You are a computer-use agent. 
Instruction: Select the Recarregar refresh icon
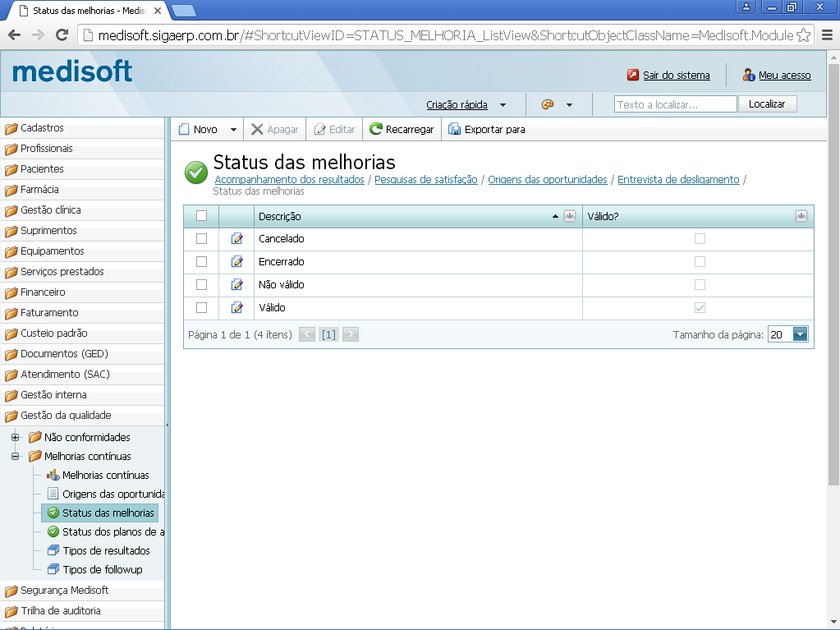[x=376, y=128]
